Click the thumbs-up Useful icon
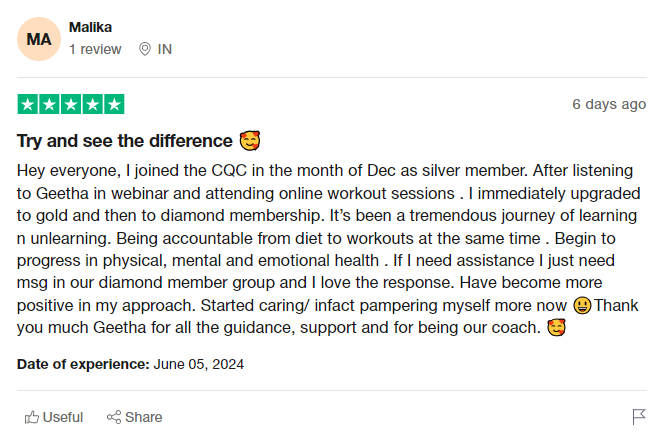 click(32, 417)
